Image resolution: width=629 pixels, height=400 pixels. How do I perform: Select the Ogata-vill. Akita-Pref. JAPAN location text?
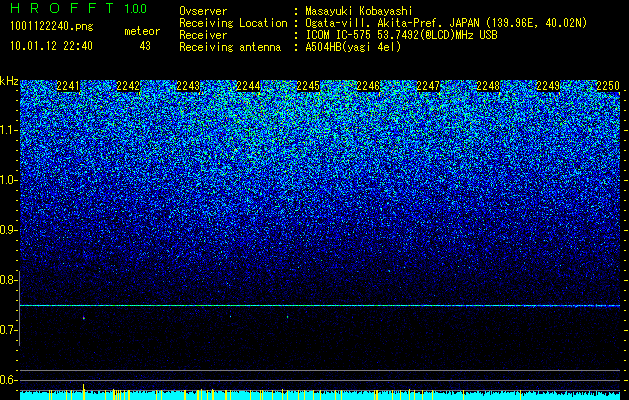446,23
